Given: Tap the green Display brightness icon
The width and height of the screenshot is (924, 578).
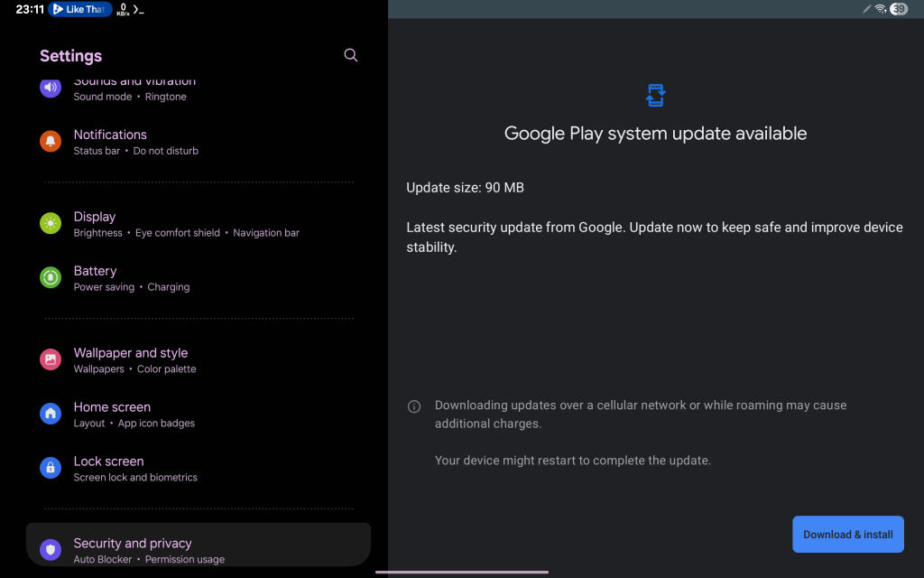Looking at the screenshot, I should point(51,224).
